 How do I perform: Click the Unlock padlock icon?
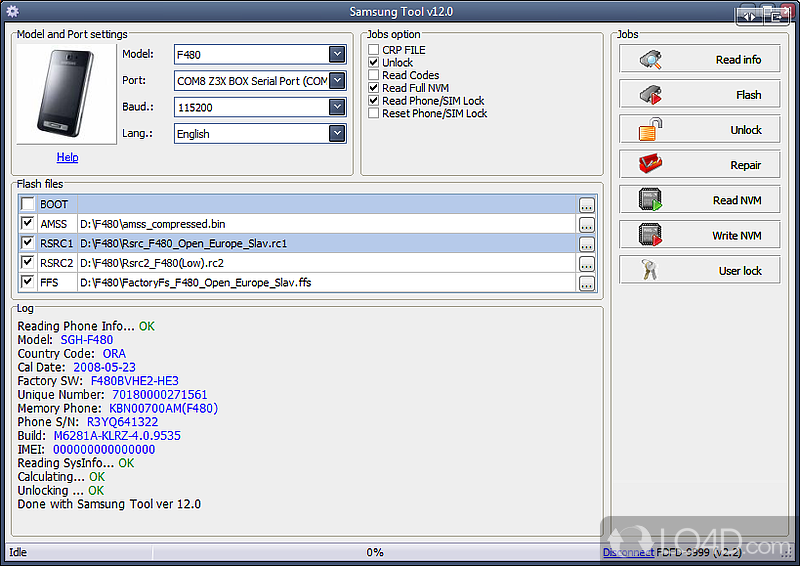tap(651, 129)
